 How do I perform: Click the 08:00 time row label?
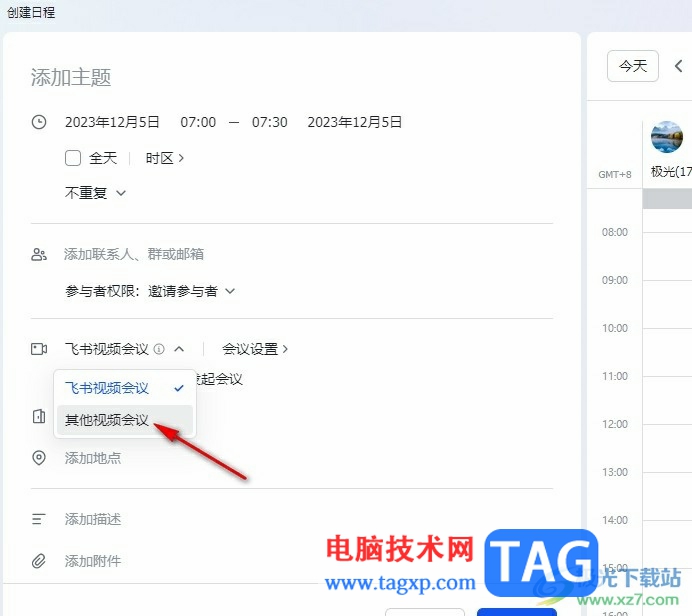[615, 232]
